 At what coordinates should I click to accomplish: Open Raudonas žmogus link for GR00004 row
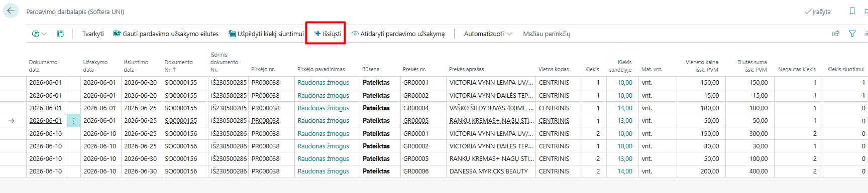click(323, 108)
